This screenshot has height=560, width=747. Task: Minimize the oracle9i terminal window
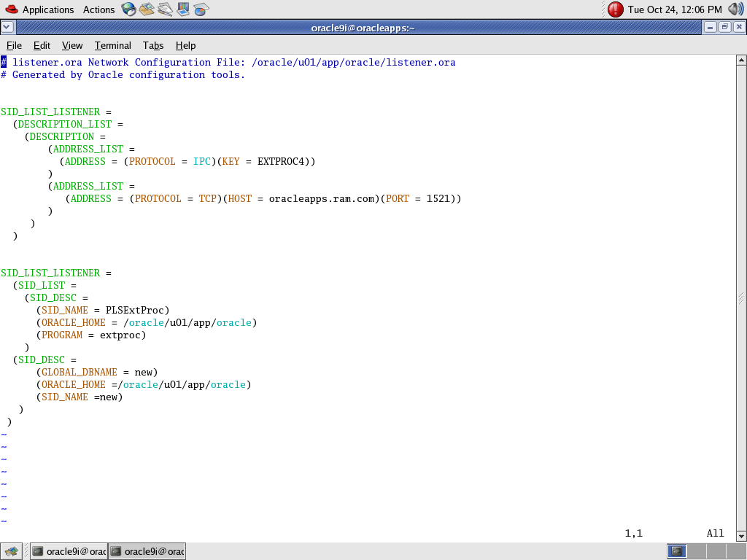tap(710, 27)
